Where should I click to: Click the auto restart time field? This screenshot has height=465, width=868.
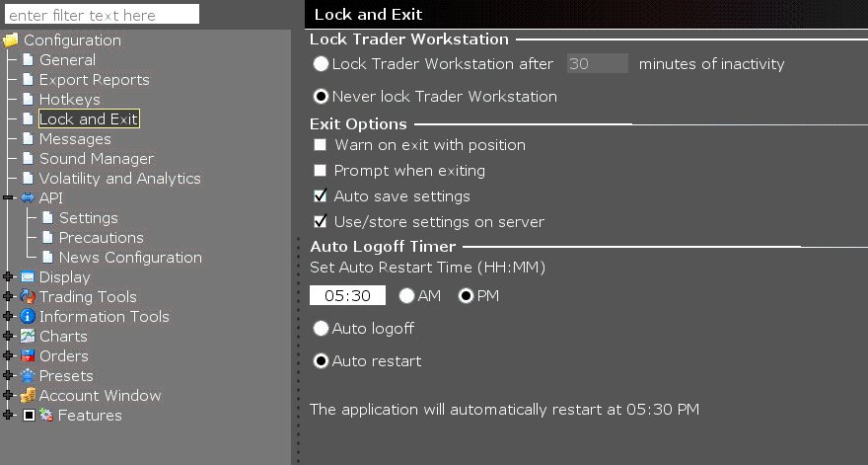347,295
